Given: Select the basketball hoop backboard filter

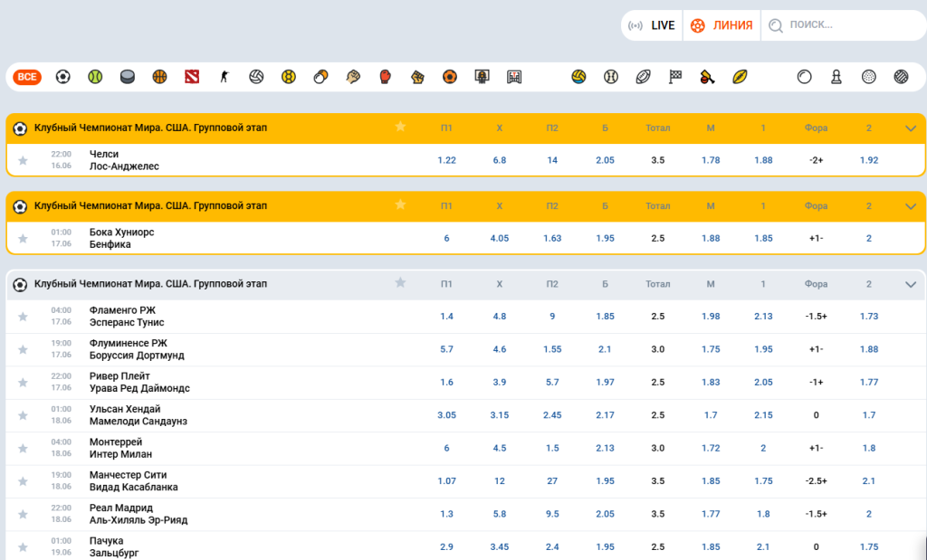Looking at the screenshot, I should pos(482,77).
